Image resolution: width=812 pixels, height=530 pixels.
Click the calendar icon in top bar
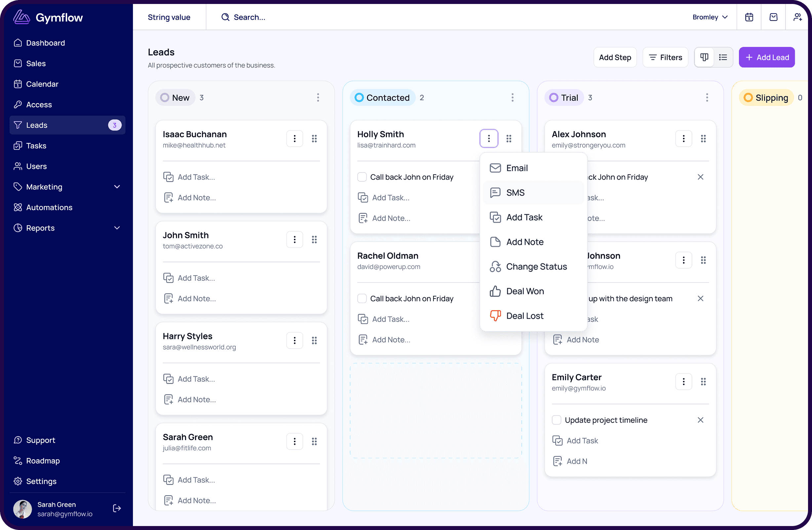click(749, 17)
